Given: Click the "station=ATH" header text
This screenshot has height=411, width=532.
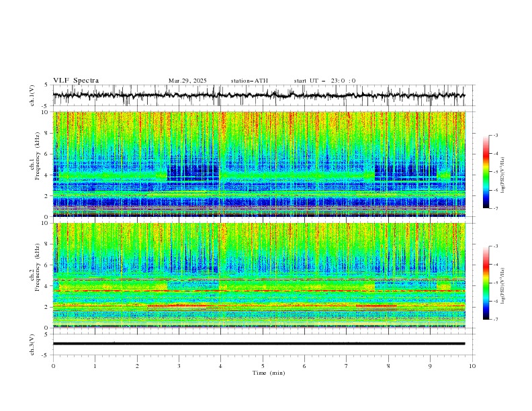Looking at the screenshot, I should pyautogui.click(x=249, y=81).
